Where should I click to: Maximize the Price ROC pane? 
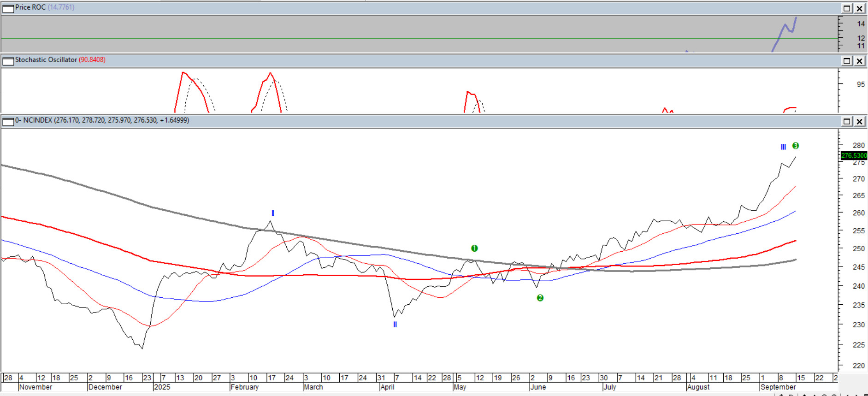tap(847, 8)
